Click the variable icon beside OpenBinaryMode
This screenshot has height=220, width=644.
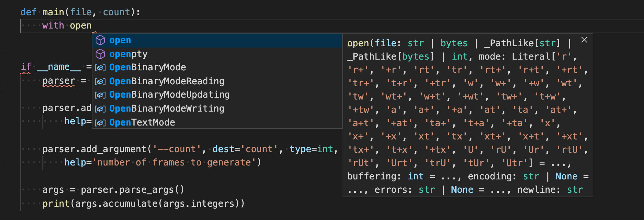(100, 68)
